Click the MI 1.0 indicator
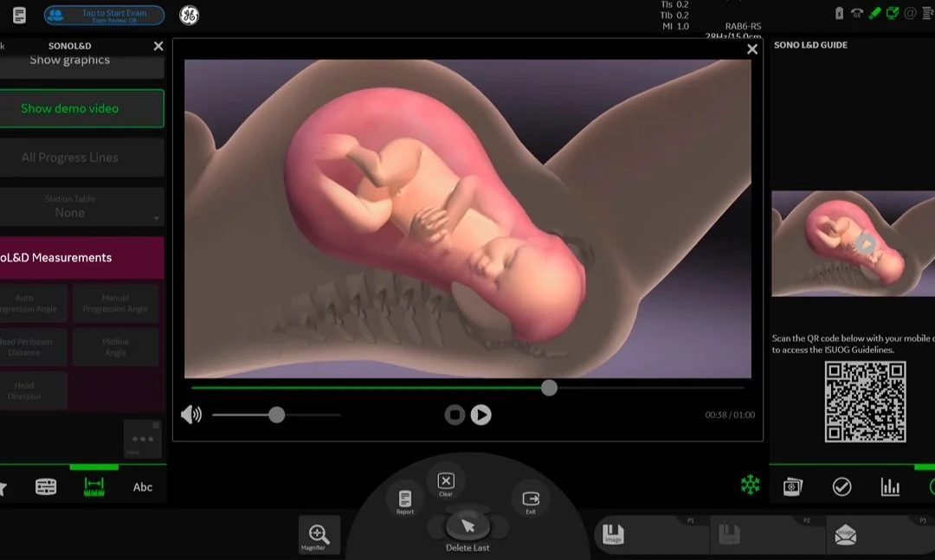Screen dimensions: 935x560 675,26
